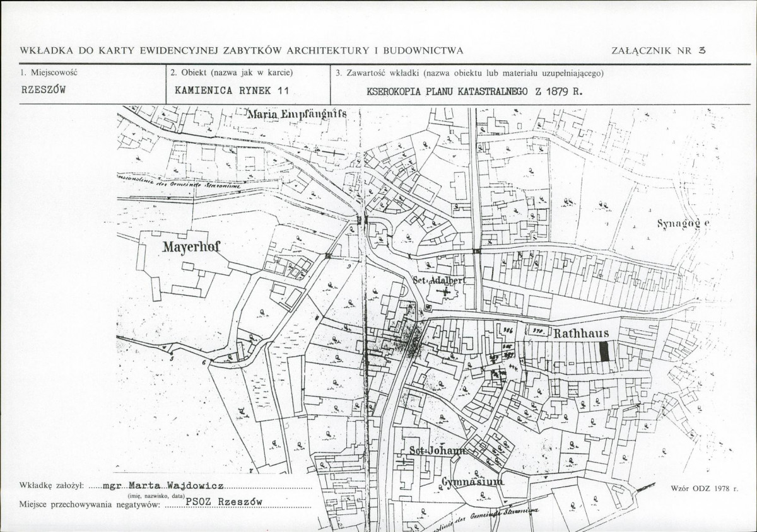
Task: Click the document title WKŁADKA DO KARTY
Action: point(242,50)
